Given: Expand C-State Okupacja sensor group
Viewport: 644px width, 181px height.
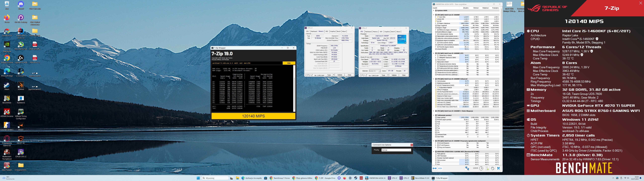Looking at the screenshot, I should click(x=434, y=111).
